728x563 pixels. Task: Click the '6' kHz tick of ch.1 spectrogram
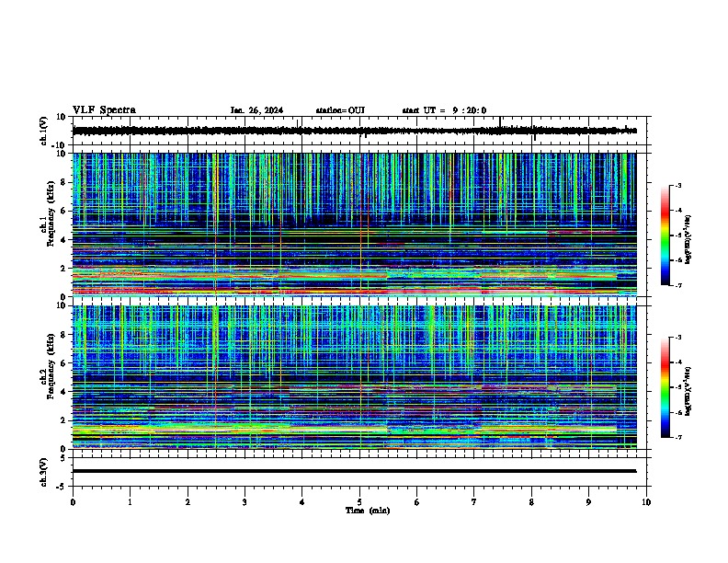(x=63, y=211)
